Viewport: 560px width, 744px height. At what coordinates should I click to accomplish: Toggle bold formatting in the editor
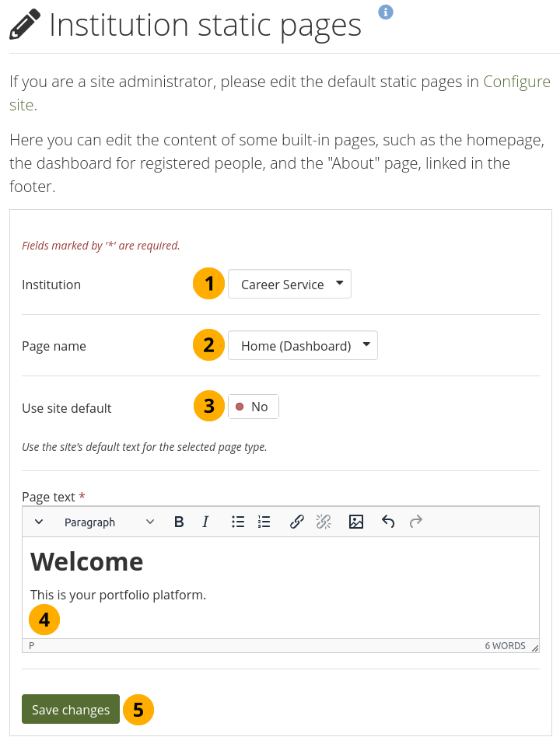point(179,522)
